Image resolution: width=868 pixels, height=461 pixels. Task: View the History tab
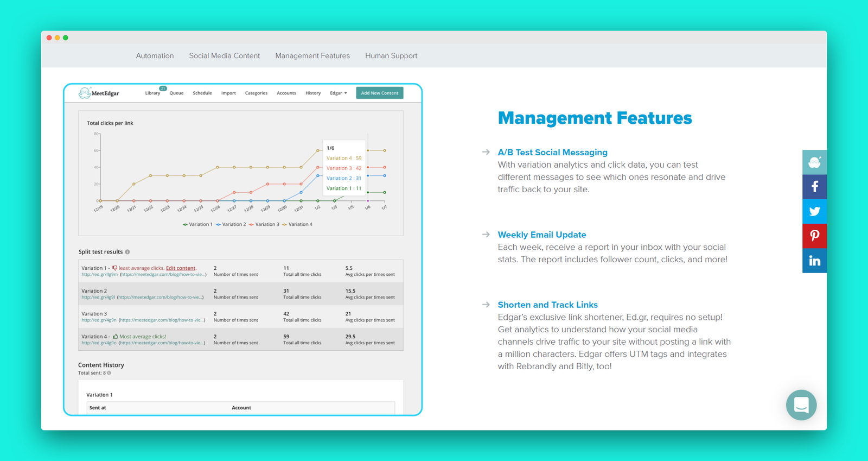click(x=313, y=93)
